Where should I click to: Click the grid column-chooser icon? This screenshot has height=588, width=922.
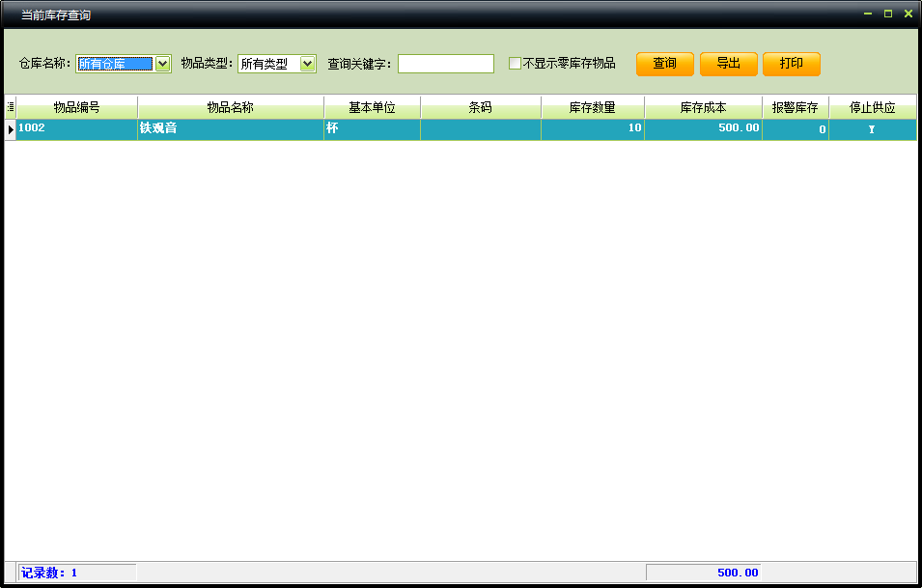(11, 107)
